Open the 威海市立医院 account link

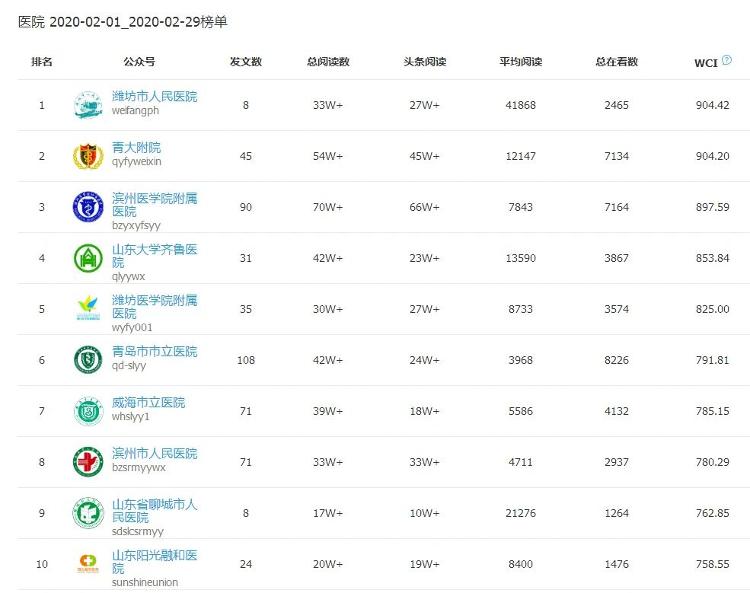pos(148,403)
